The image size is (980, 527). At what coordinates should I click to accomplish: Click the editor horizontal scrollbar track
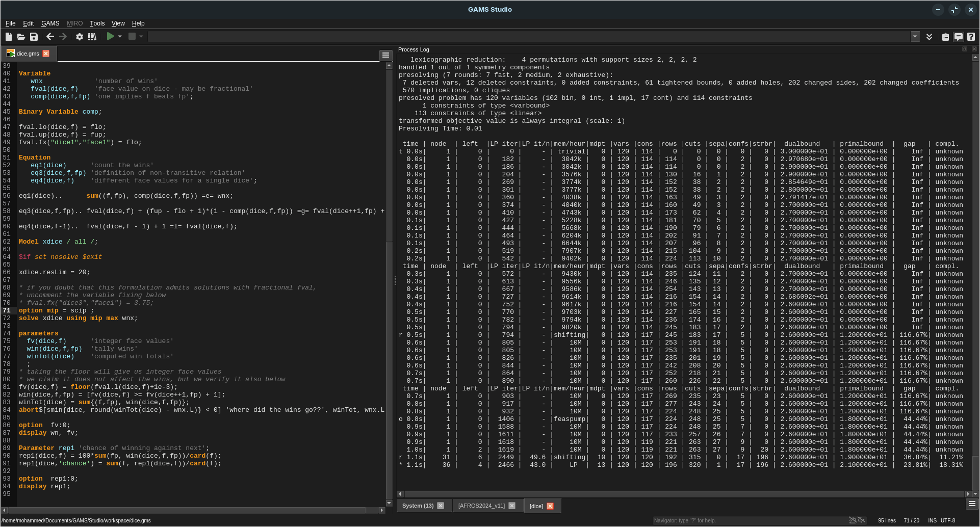pyautogui.click(x=194, y=510)
